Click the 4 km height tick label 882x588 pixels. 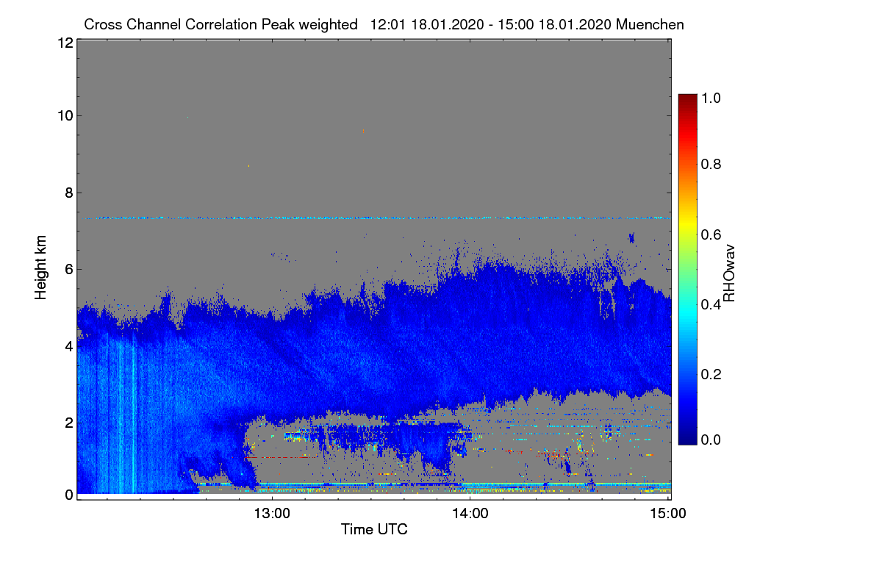[x=68, y=345]
